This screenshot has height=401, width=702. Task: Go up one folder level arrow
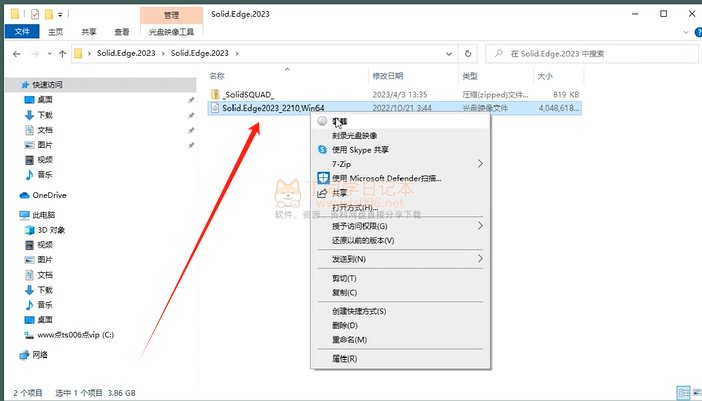[62, 54]
